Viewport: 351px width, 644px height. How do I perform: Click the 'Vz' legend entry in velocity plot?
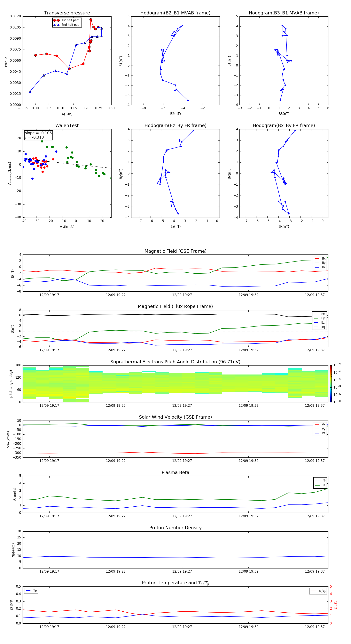(x=320, y=433)
